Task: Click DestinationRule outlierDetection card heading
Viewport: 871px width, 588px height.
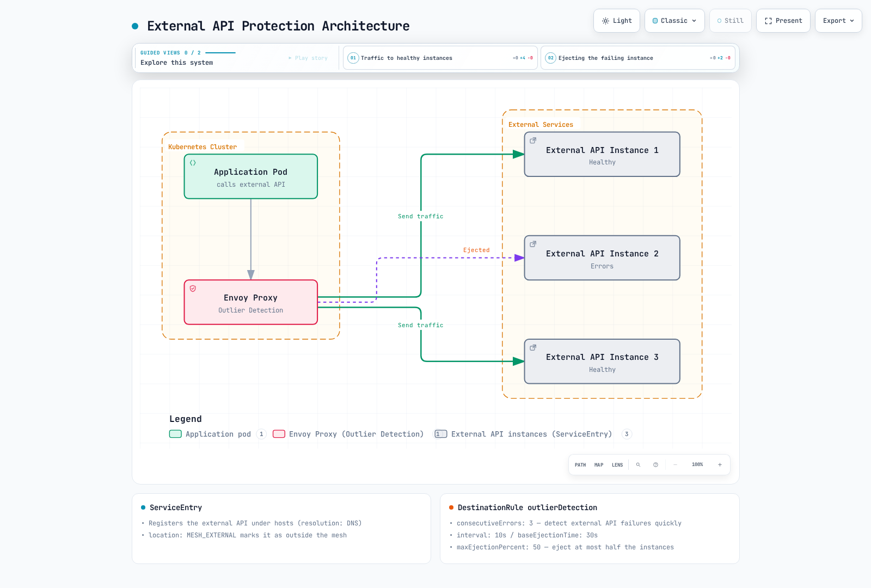Action: click(x=527, y=507)
